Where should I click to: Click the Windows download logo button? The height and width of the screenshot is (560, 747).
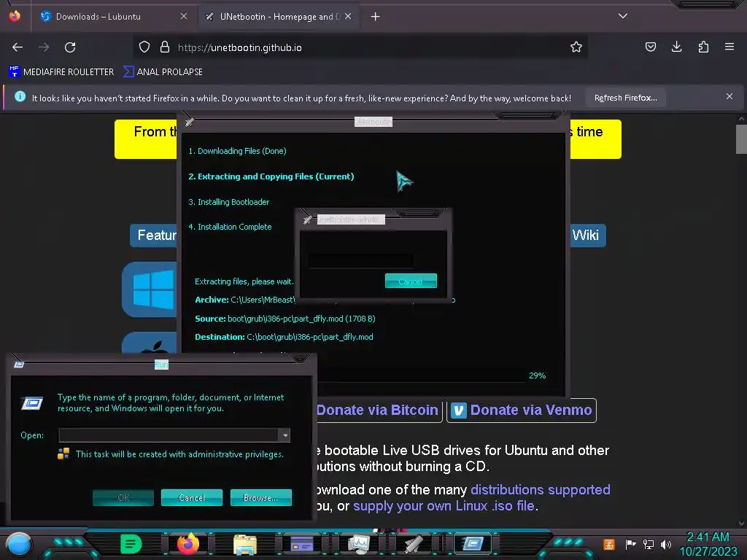[x=150, y=289]
